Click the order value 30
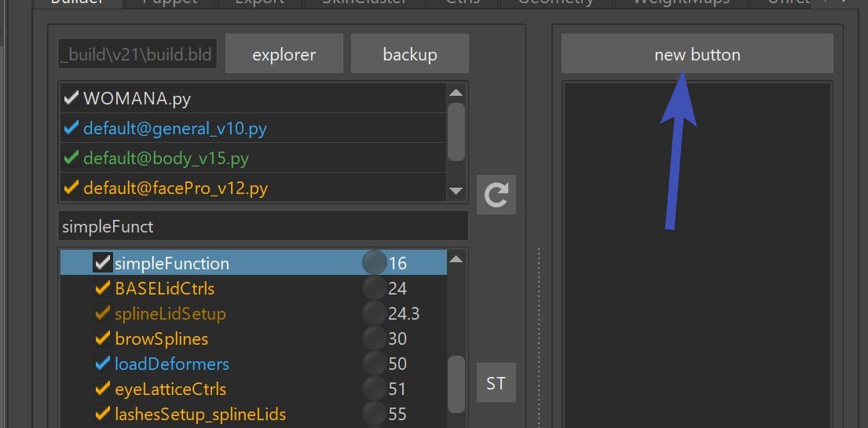The width and height of the screenshot is (868, 428). pos(397,338)
